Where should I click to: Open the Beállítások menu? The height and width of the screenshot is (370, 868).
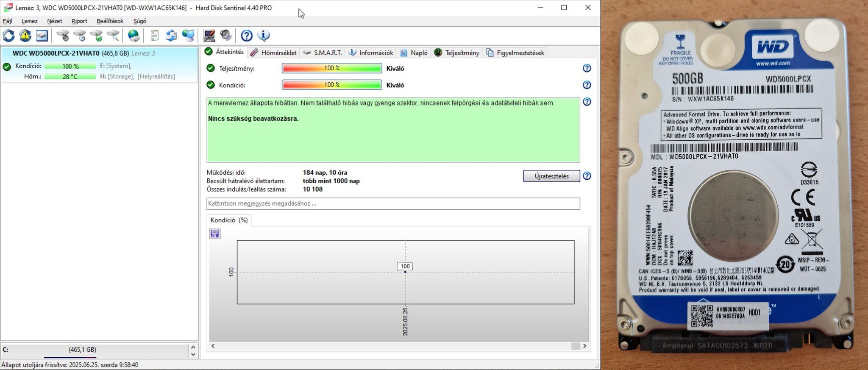point(110,21)
